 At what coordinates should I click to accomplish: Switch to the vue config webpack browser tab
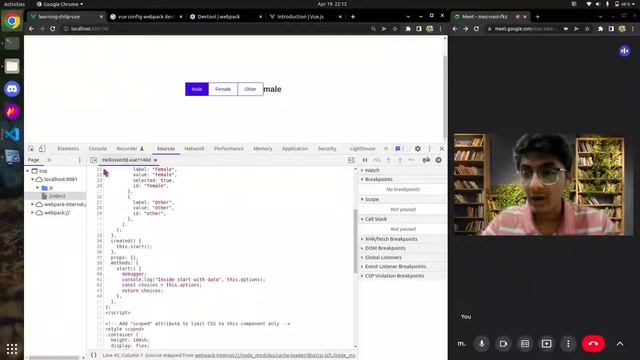pyautogui.click(x=146, y=17)
